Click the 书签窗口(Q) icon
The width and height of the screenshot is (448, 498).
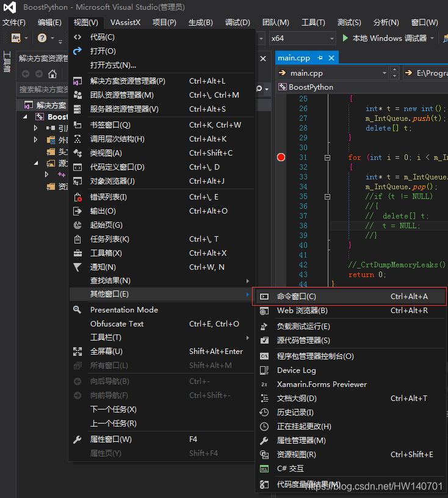coord(78,125)
